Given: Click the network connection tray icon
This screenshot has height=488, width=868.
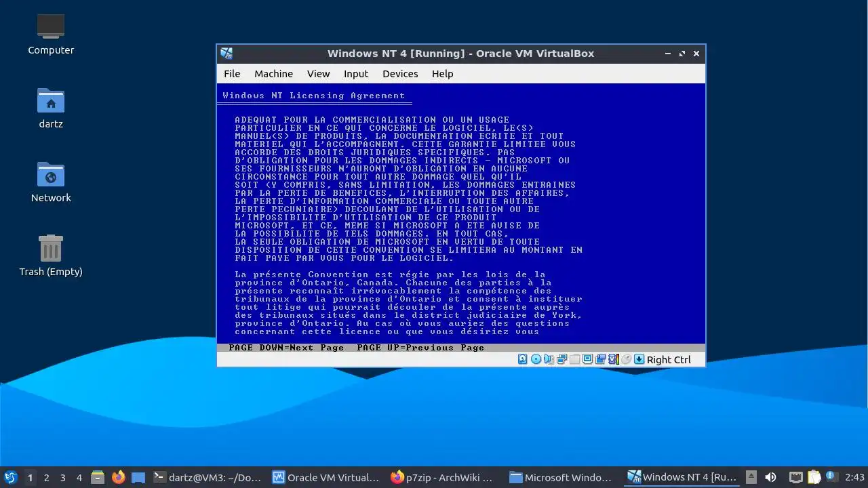Looking at the screenshot, I should [796, 477].
